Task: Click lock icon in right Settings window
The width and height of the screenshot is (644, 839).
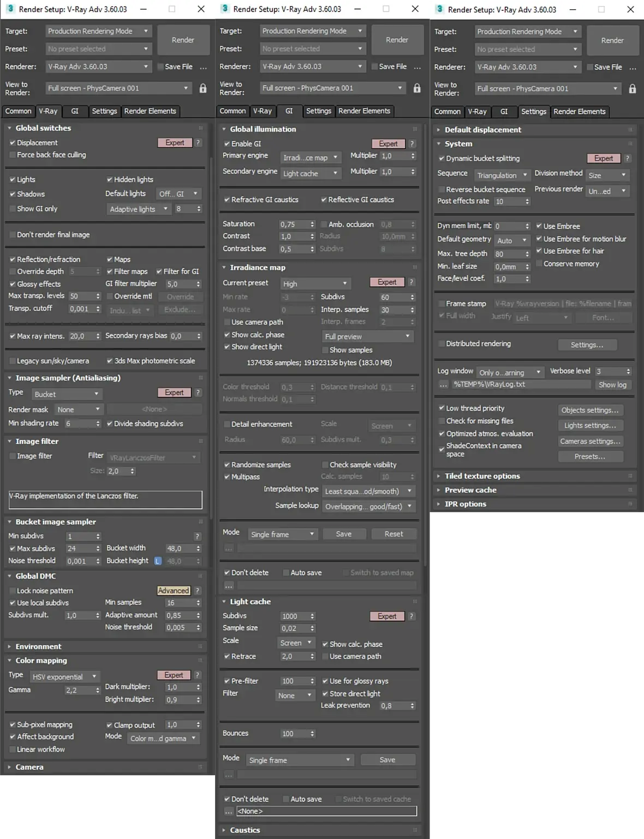Action: tap(633, 88)
